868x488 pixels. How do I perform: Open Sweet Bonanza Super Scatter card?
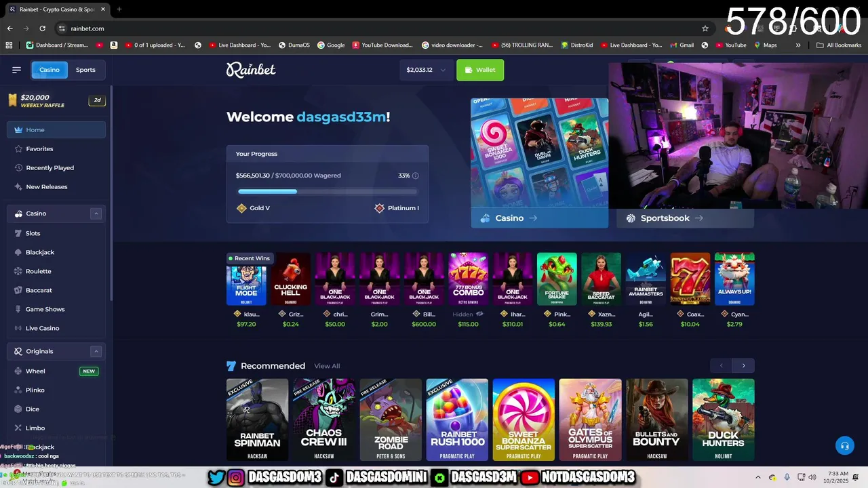click(524, 420)
